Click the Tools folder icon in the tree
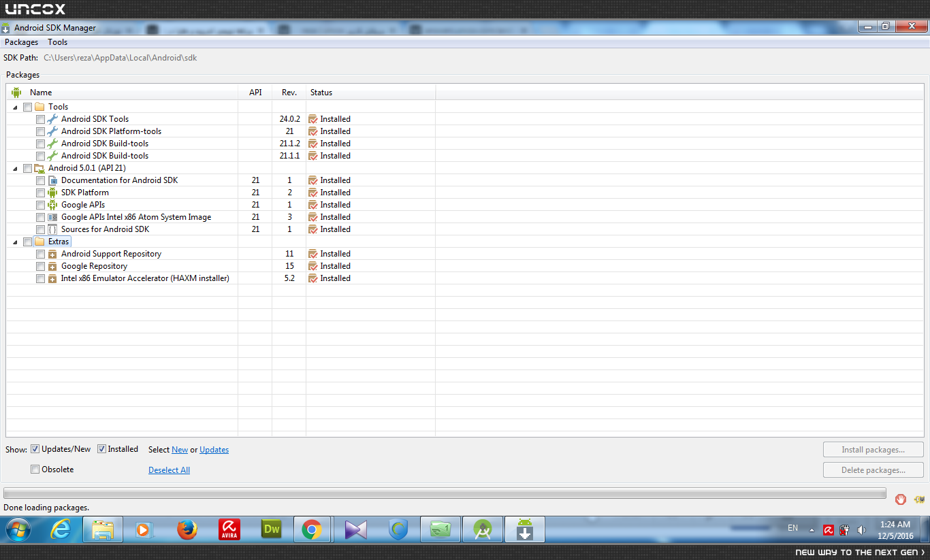The width and height of the screenshot is (930, 560). point(39,107)
